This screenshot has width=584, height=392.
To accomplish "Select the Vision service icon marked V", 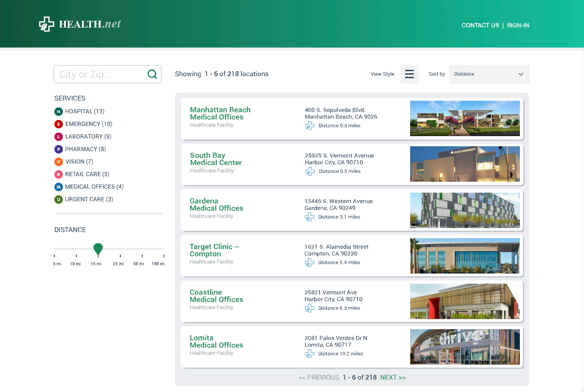I will pyautogui.click(x=59, y=161).
